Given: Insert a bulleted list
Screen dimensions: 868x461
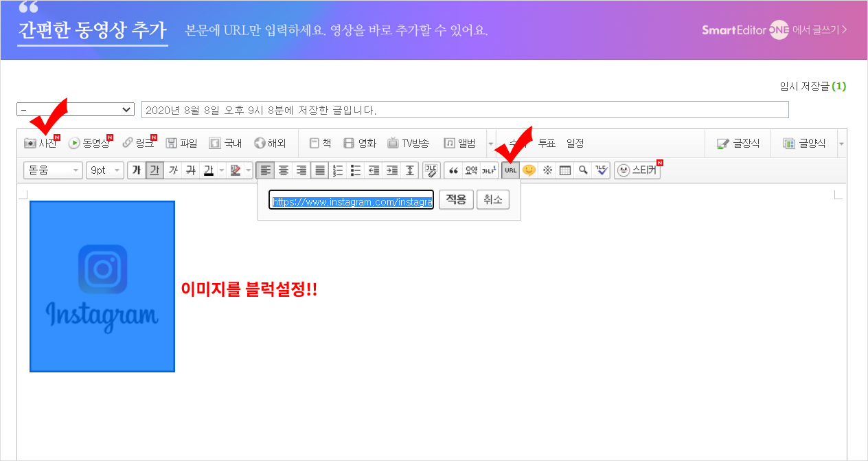Looking at the screenshot, I should click(x=356, y=170).
